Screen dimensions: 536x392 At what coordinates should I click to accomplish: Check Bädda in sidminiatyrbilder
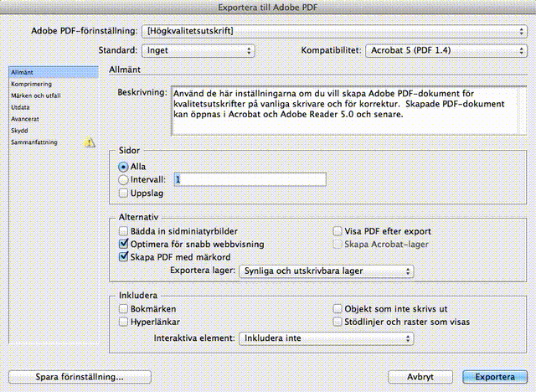(123, 231)
